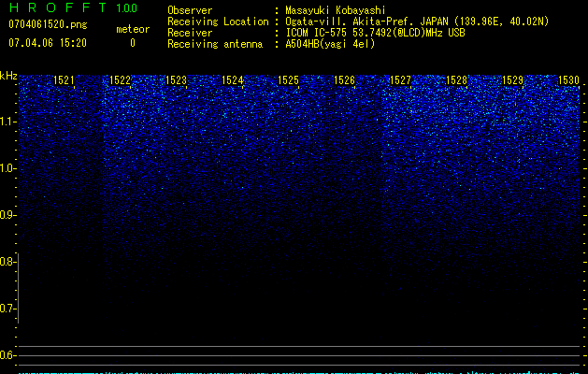Click the Receiver label

click(190, 33)
